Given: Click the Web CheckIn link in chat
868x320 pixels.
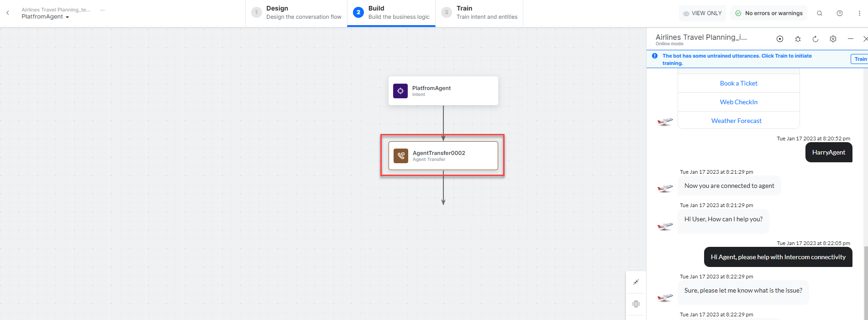Looking at the screenshot, I should 738,102.
